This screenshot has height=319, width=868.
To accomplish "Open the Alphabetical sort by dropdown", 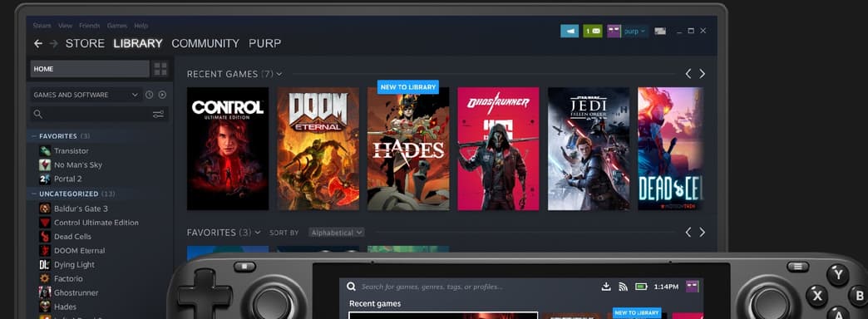I will click(x=337, y=233).
